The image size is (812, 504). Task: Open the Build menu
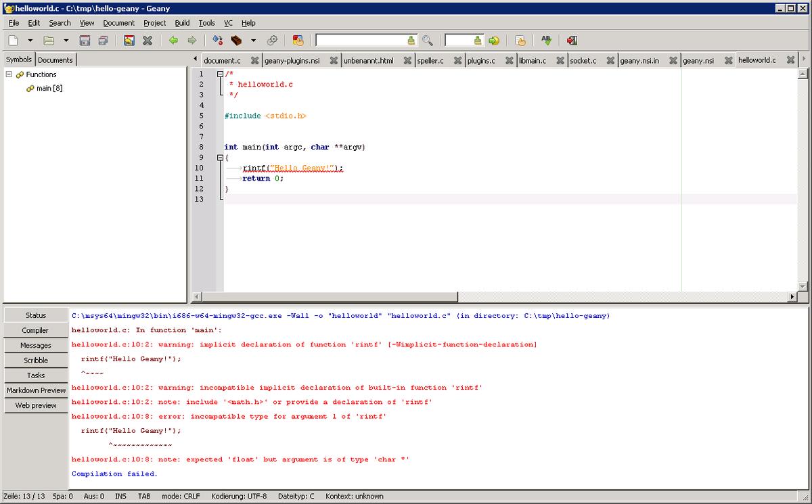(181, 22)
